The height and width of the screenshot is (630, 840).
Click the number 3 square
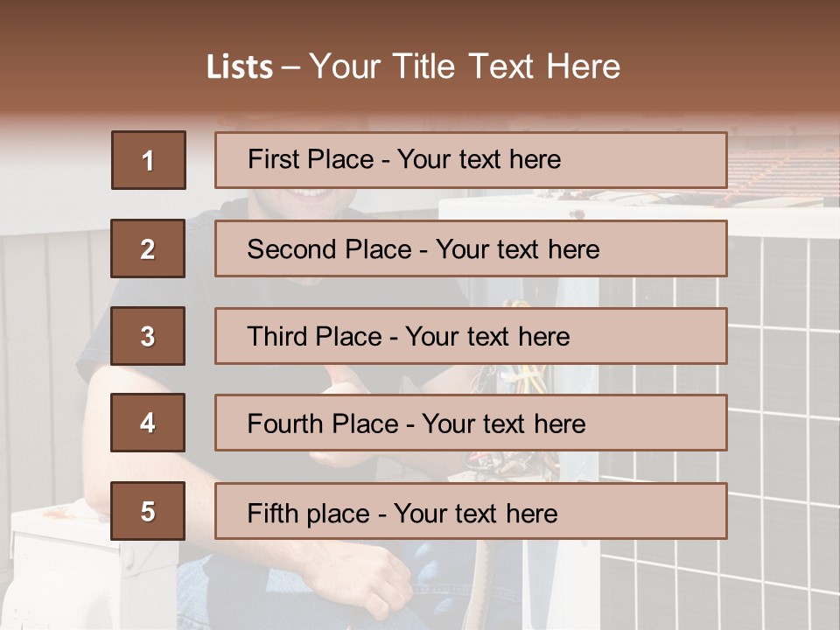click(x=148, y=336)
